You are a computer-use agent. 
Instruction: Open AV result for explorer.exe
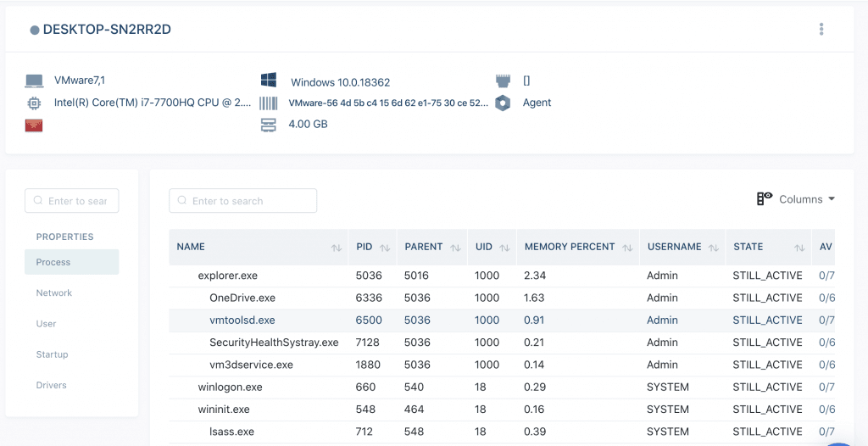[x=826, y=276]
